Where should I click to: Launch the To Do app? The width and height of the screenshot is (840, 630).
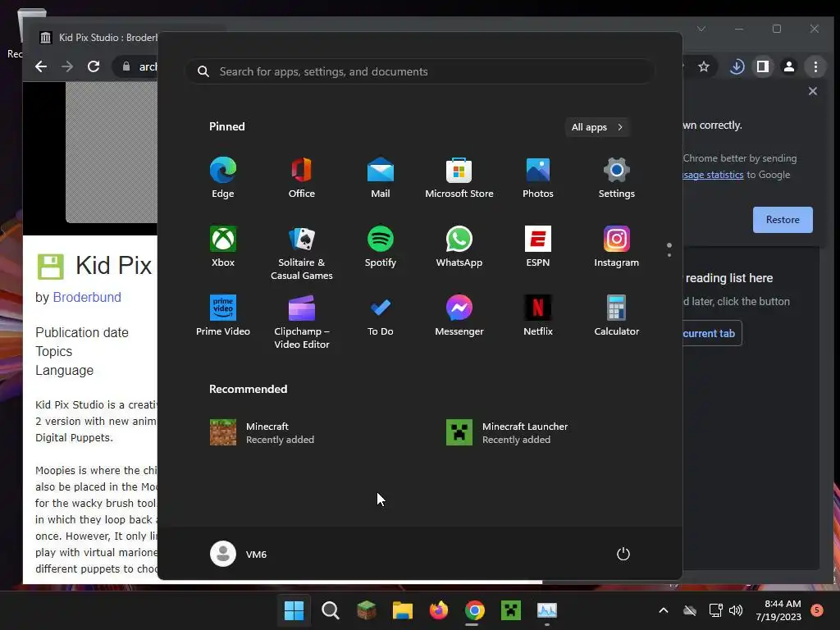tap(381, 316)
